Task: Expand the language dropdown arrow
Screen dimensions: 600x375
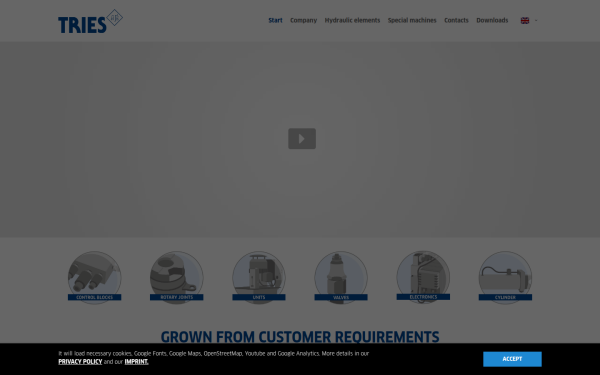Action: (536, 21)
